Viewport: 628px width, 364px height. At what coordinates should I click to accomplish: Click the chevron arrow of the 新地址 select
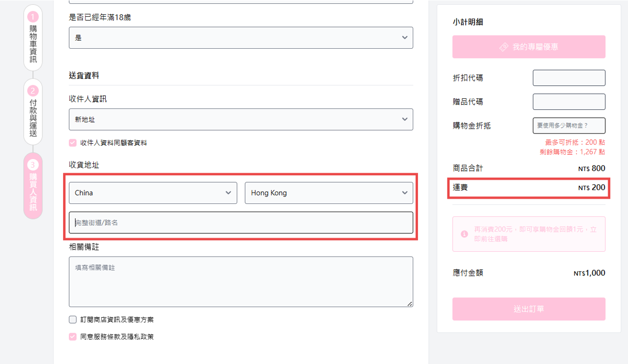405,119
